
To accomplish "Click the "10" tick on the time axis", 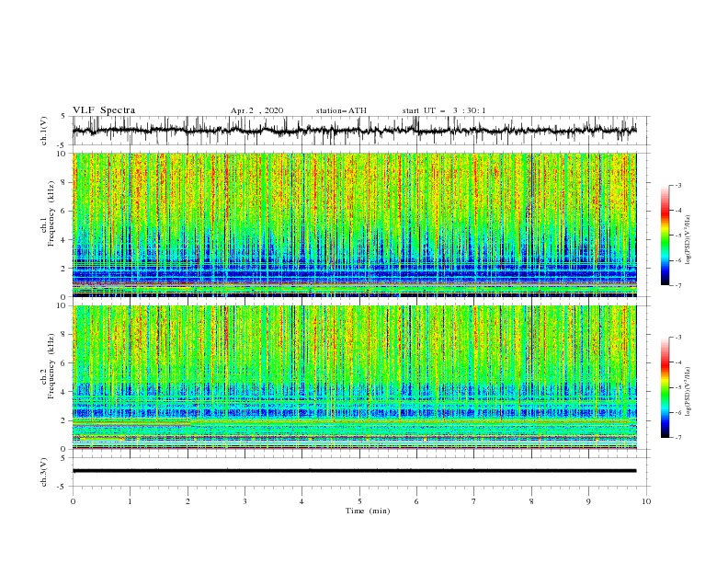I will [x=646, y=501].
